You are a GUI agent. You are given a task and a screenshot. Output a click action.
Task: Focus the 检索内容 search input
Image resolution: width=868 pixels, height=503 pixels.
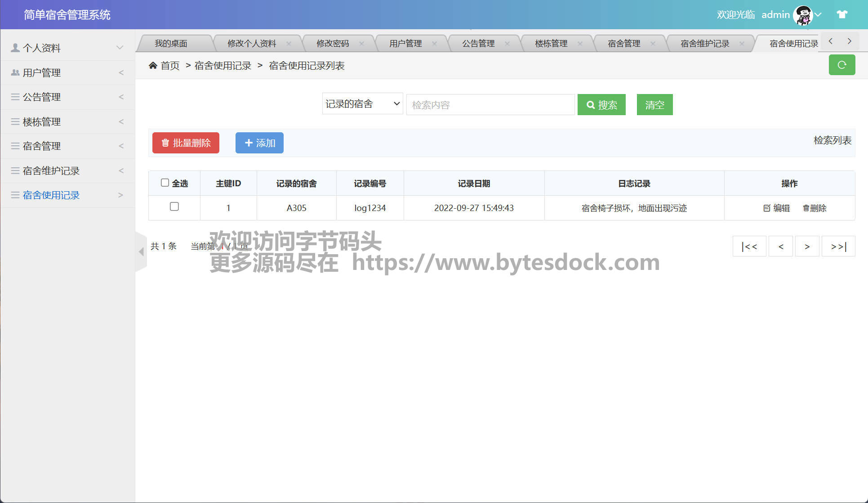coord(490,105)
